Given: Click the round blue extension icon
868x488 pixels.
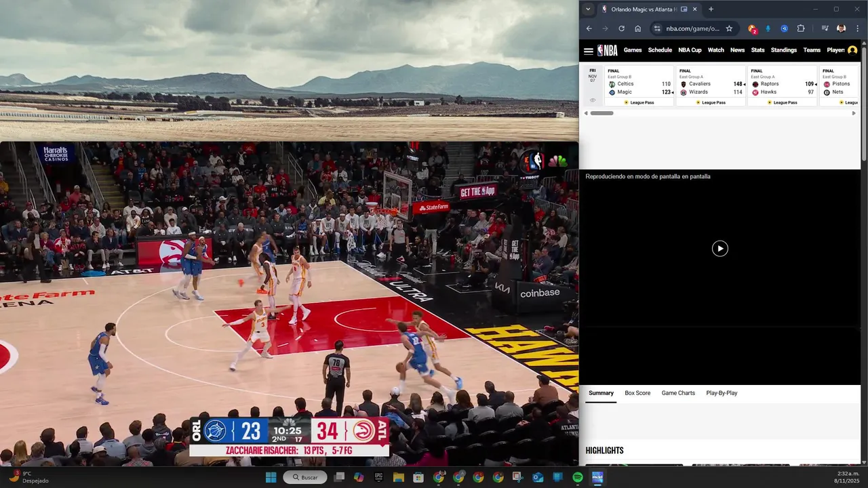Looking at the screenshot, I should 784,28.
